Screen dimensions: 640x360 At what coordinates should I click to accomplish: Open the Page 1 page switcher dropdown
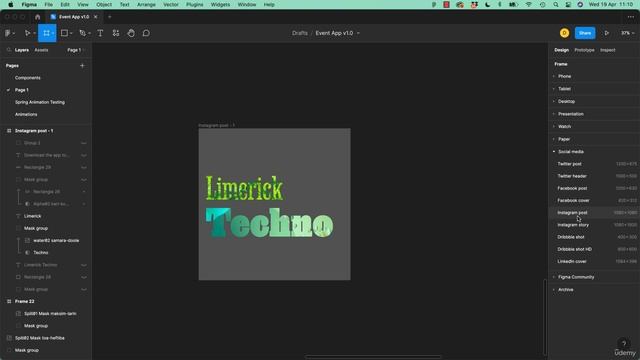click(x=76, y=50)
